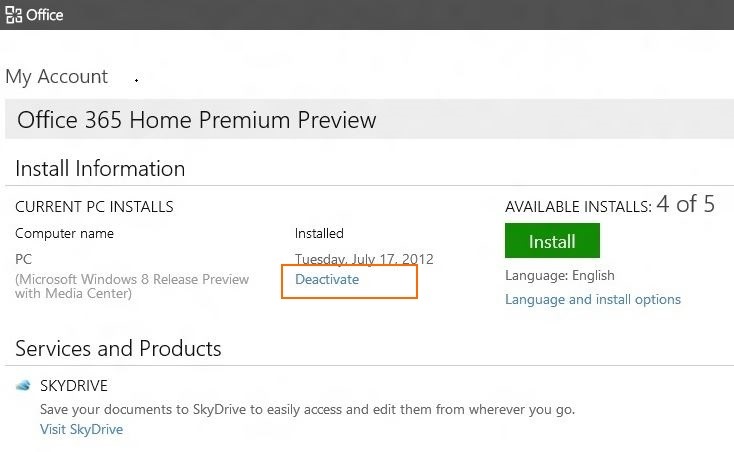The image size is (734, 452).
Task: Open the Visit SkyDrive link
Action: click(81, 429)
